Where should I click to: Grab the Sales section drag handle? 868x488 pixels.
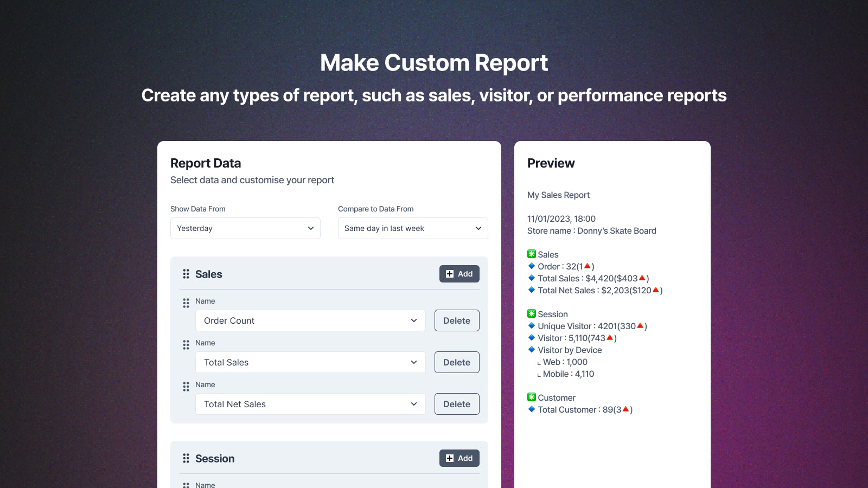point(186,274)
